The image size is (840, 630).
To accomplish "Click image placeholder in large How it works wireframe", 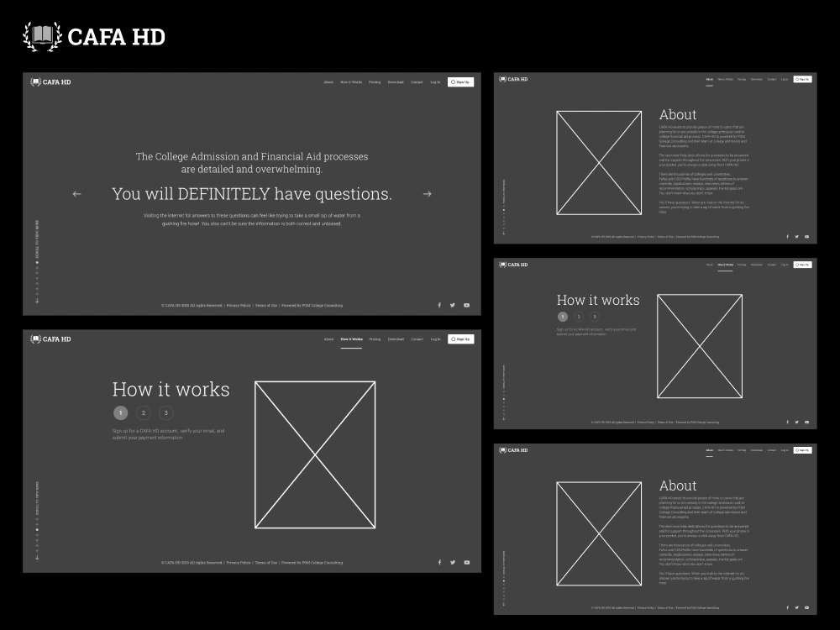I will 315,454.
